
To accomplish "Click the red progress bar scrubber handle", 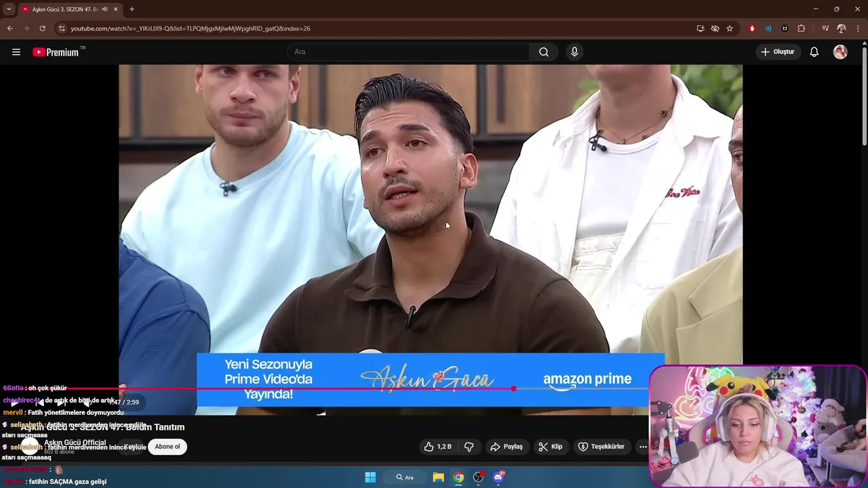I will coord(513,388).
